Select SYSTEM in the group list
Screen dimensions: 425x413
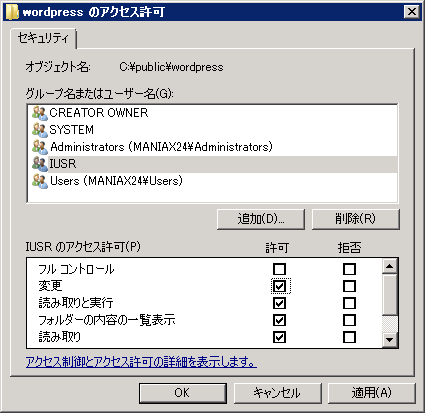click(x=212, y=130)
